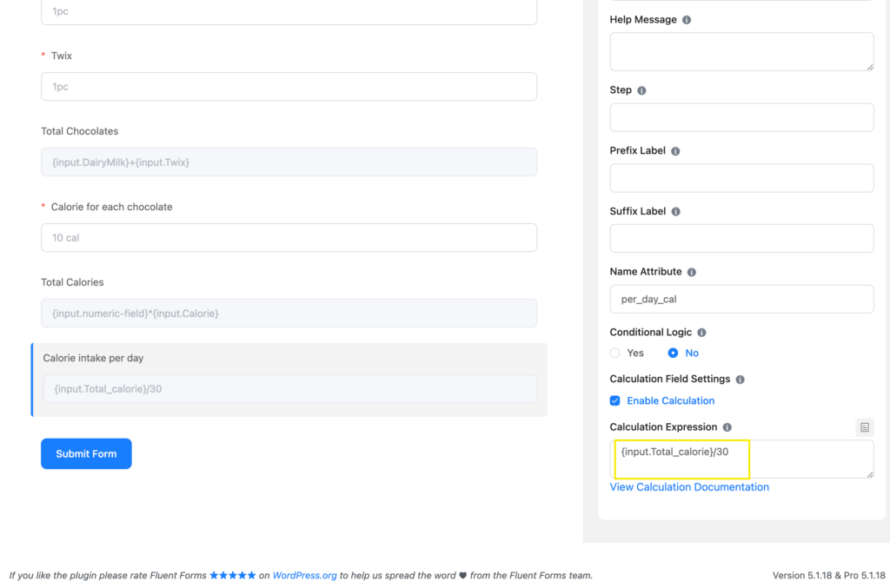The width and height of the screenshot is (890, 588).
Task: Open the WordPress.org link in footer
Action: pos(305,575)
